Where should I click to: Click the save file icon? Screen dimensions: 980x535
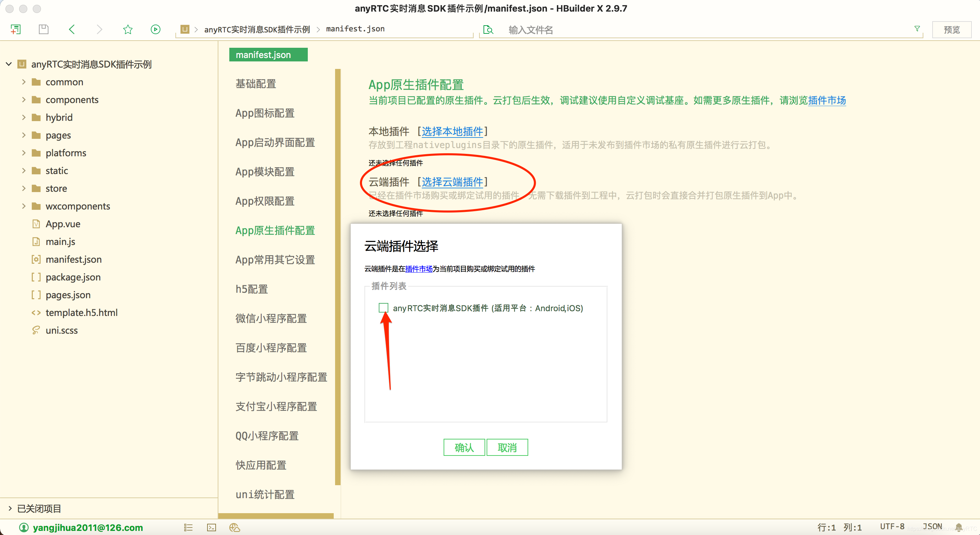coord(43,28)
